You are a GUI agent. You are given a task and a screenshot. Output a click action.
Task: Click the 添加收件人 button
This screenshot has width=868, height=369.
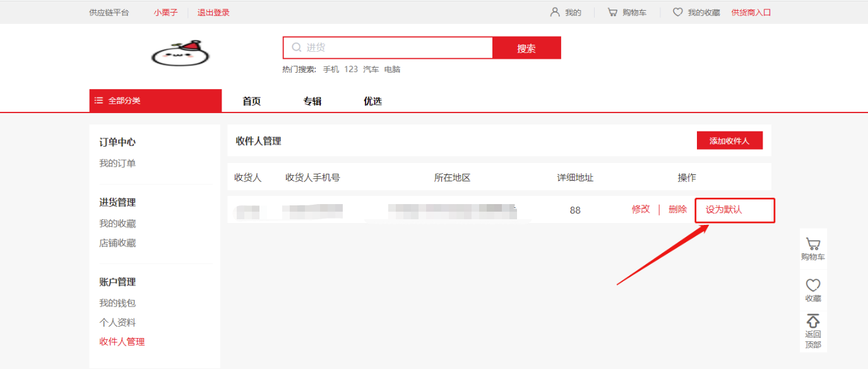[729, 141]
